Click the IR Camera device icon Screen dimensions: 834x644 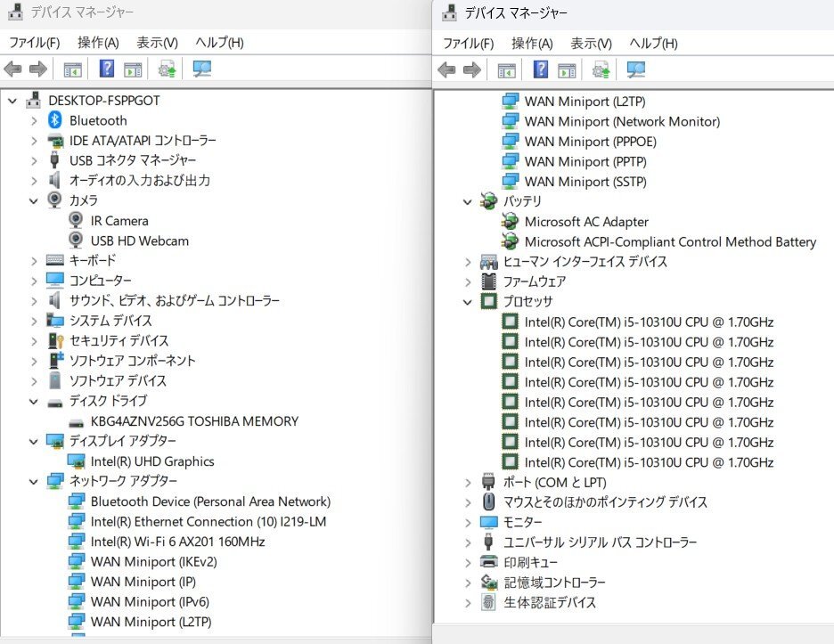coord(76,220)
